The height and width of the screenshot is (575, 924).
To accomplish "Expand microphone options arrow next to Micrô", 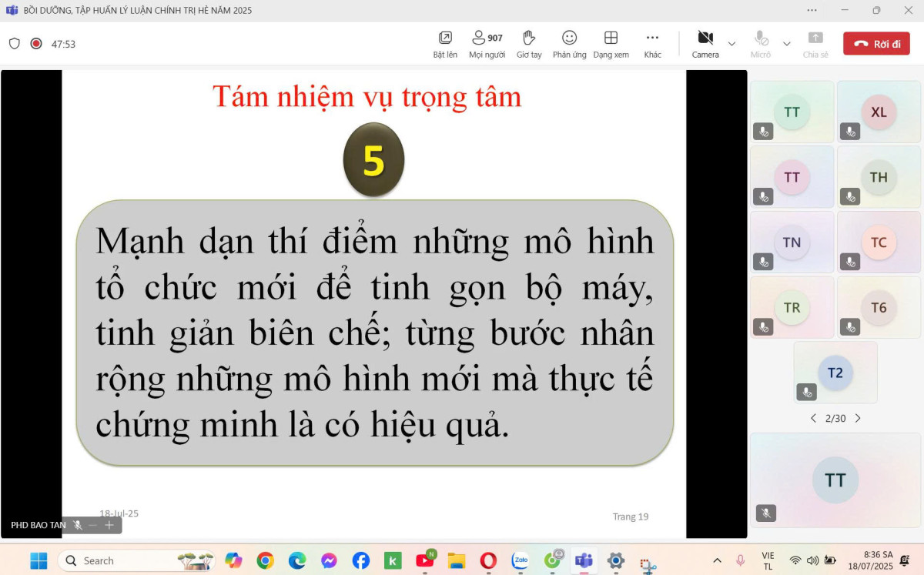I will tap(786, 44).
